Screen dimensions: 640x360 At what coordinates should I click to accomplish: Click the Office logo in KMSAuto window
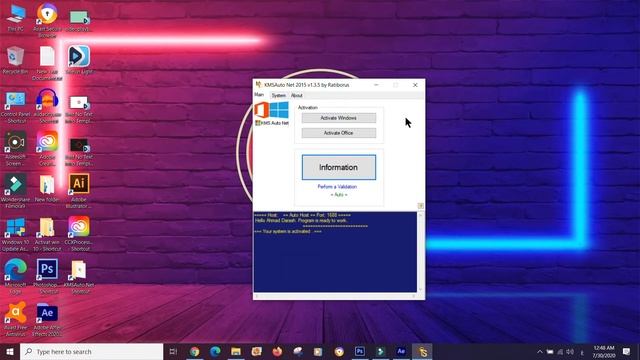pyautogui.click(x=262, y=110)
